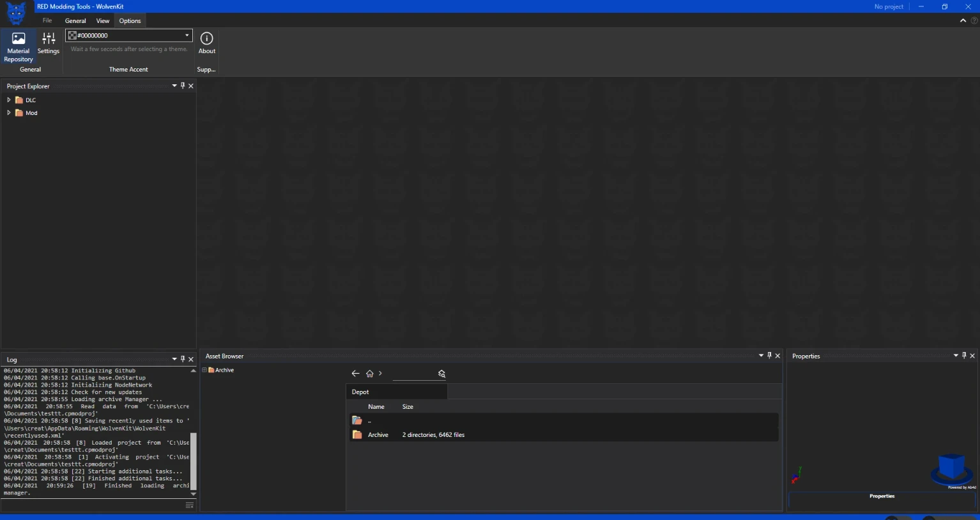Click the General ribbon group label

point(30,70)
